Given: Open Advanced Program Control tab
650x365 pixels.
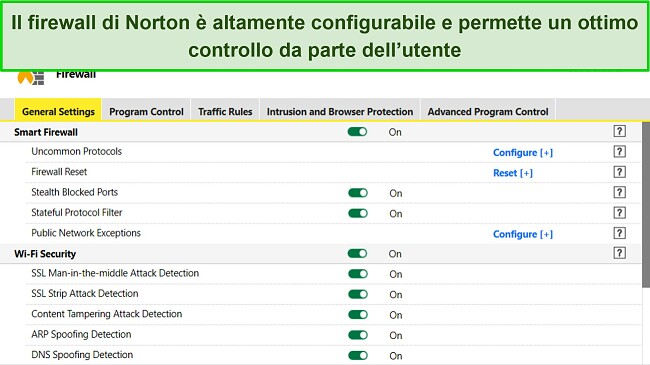Looking at the screenshot, I should point(488,111).
